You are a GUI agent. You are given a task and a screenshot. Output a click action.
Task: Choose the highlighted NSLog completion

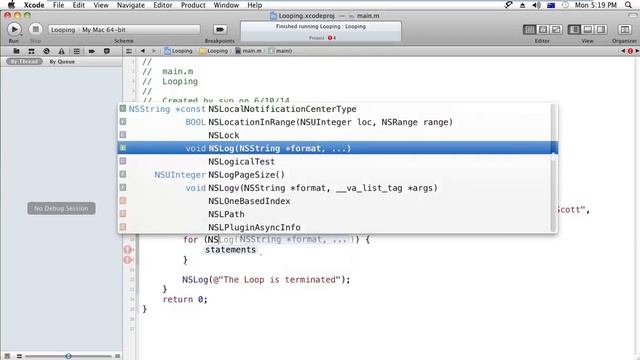tap(338, 148)
